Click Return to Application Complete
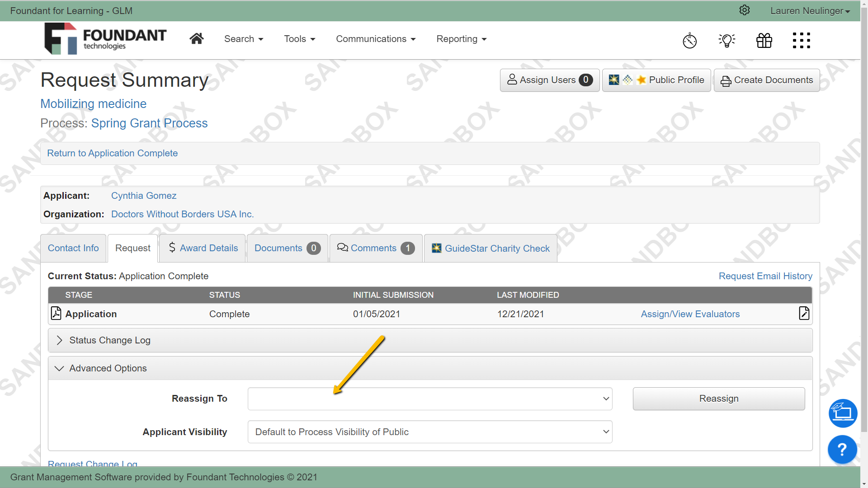The height and width of the screenshot is (488, 868). pos(112,153)
